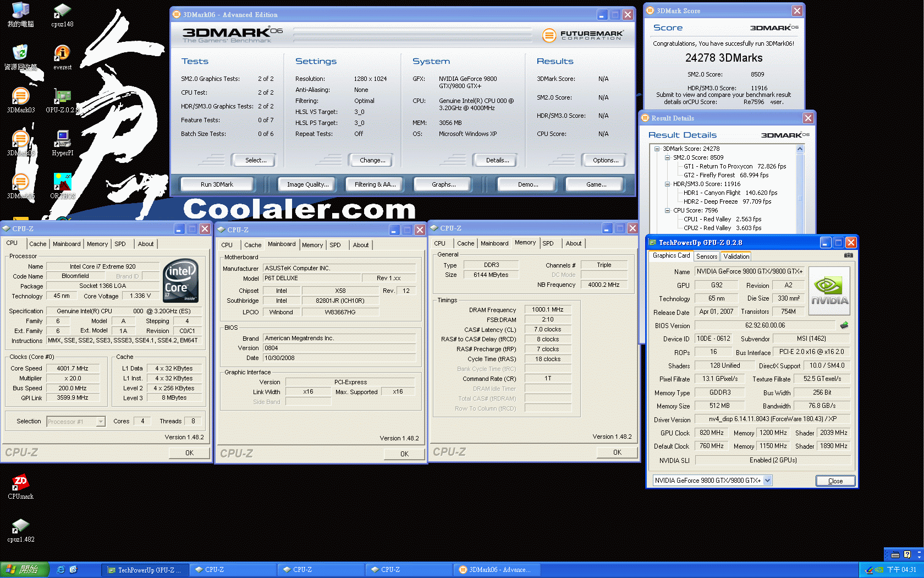Open the 3DMark03 desktop shortcut
Viewport: 924px width, 578px height.
(20, 96)
